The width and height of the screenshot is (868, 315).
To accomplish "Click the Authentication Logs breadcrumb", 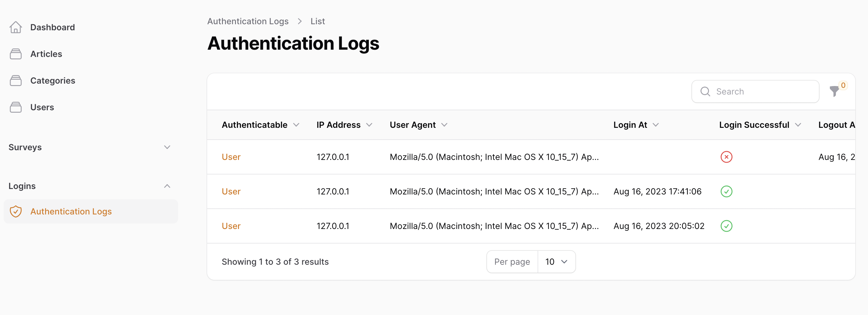I will point(248,21).
